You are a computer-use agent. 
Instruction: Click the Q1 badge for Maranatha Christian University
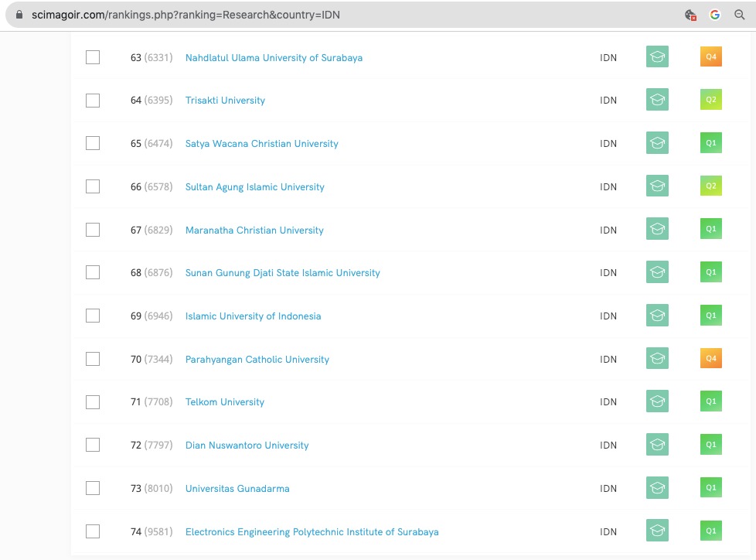[x=711, y=229]
